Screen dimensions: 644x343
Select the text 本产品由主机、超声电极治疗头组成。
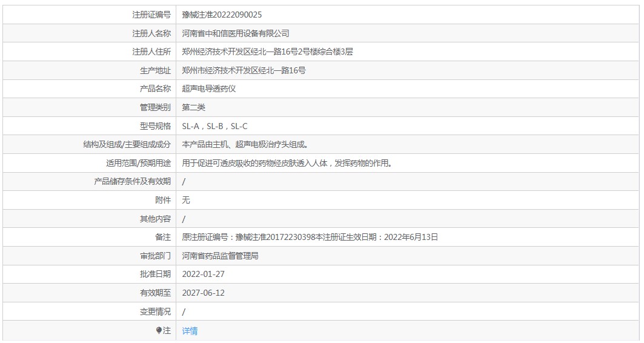click(245, 145)
